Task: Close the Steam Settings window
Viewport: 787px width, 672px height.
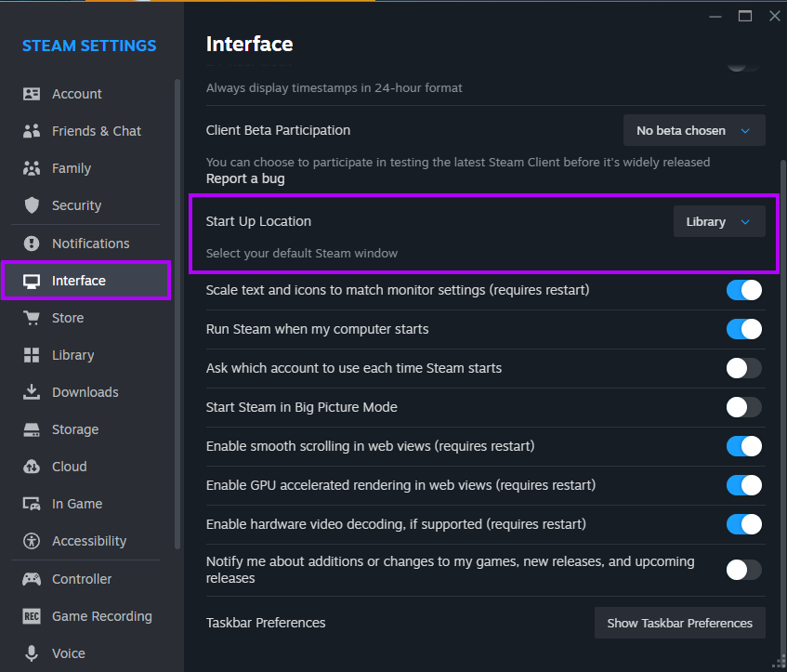Action: [774, 16]
